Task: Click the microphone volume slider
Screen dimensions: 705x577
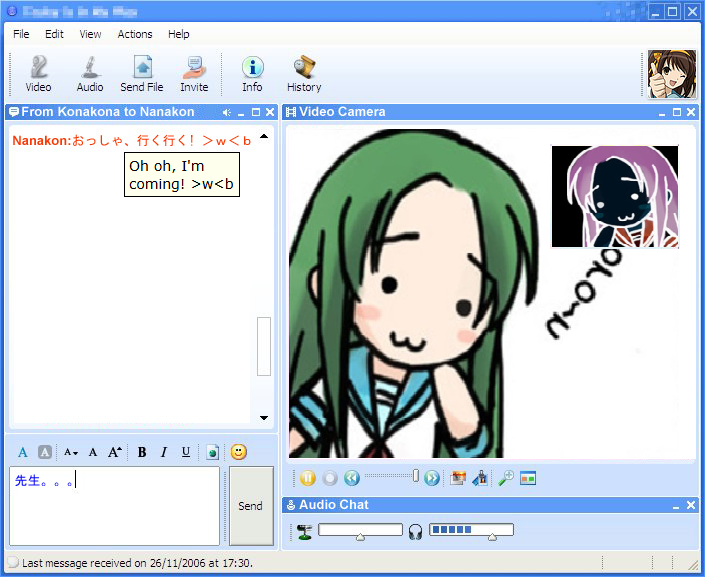Action: point(360,531)
